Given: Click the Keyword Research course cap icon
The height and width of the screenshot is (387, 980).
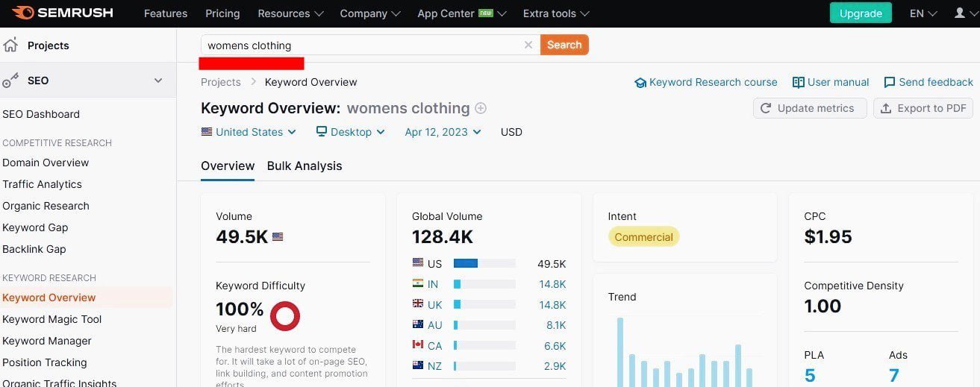Looking at the screenshot, I should pyautogui.click(x=640, y=83).
